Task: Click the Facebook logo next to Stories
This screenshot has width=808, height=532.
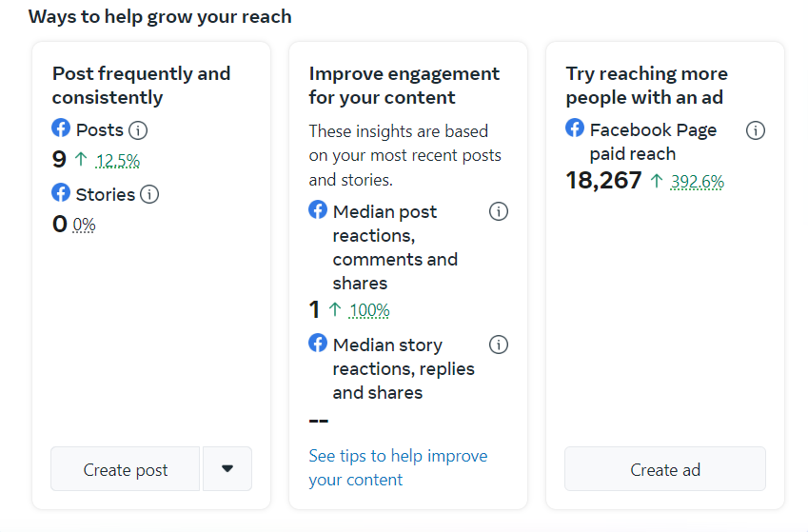Action: click(x=61, y=193)
